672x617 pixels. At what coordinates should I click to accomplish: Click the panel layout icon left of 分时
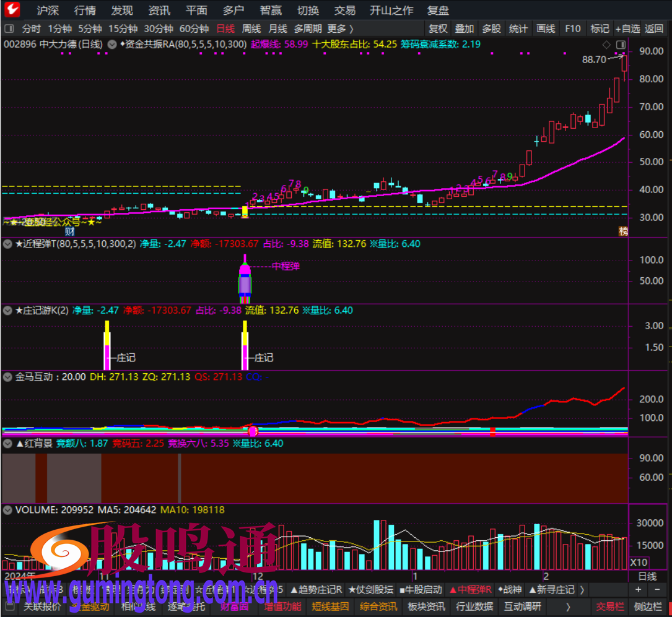pyautogui.click(x=9, y=29)
